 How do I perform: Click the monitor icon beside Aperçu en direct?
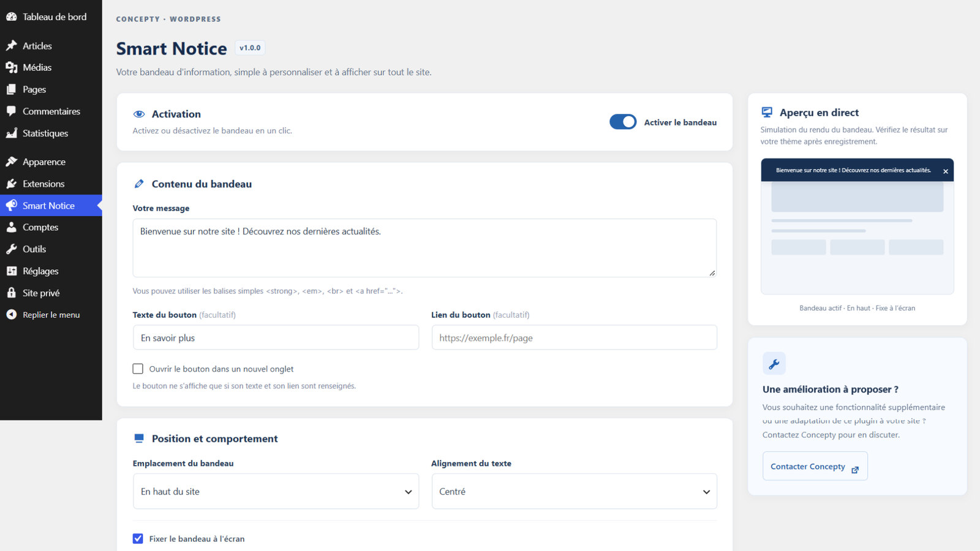[x=767, y=112]
